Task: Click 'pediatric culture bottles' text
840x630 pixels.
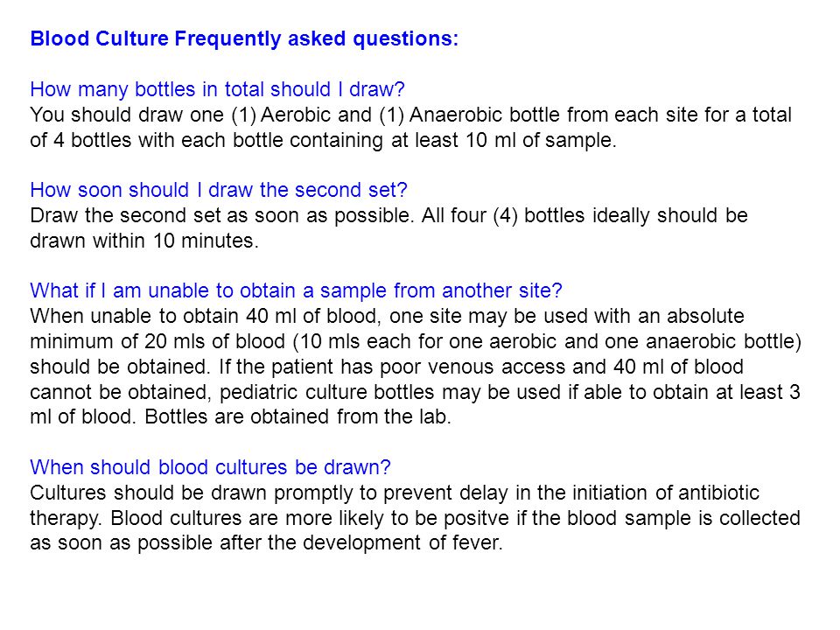Action: pos(326,392)
